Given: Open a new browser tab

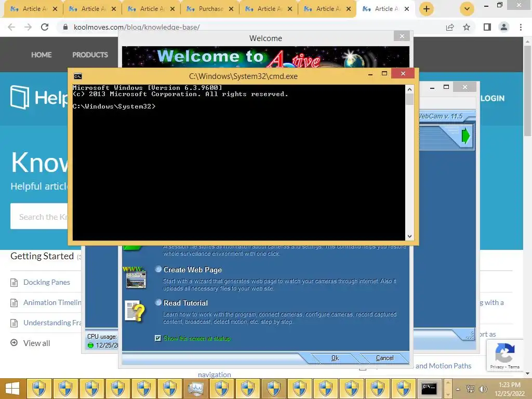Looking at the screenshot, I should click(x=427, y=9).
